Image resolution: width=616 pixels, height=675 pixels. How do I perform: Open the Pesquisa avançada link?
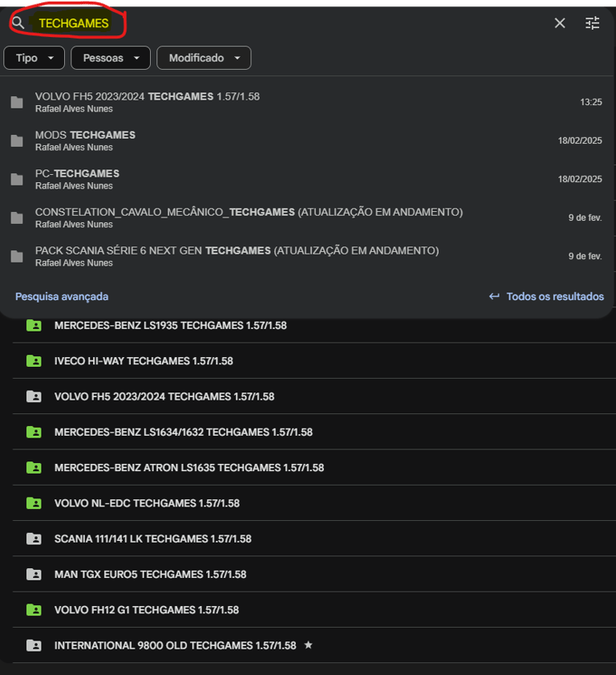pyautogui.click(x=62, y=297)
